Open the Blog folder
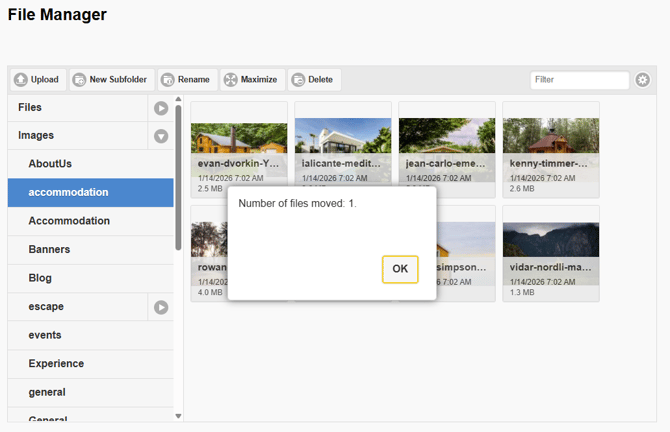 (x=91, y=278)
